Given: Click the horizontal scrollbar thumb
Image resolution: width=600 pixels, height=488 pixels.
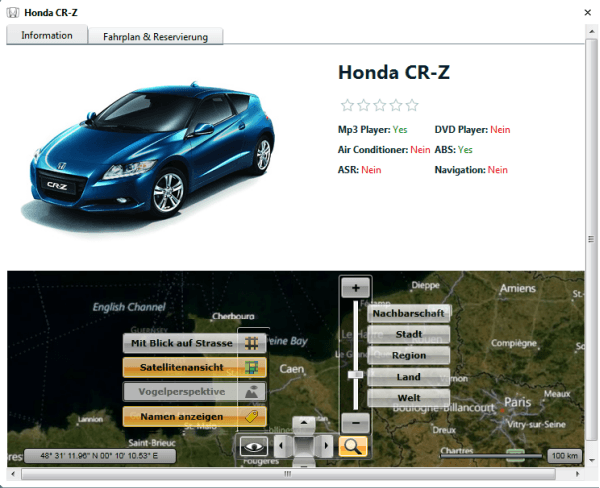Looking at the screenshot, I should [x=288, y=474].
